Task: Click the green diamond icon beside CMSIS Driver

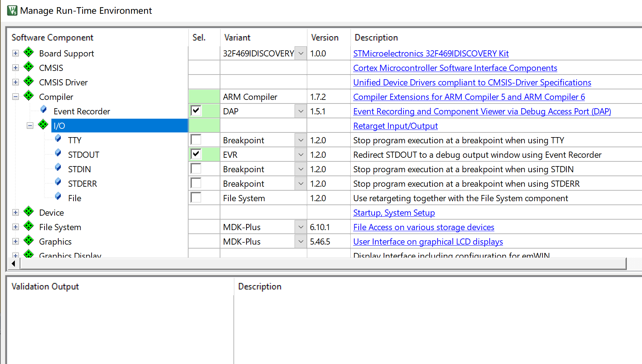Action: pyautogui.click(x=29, y=81)
